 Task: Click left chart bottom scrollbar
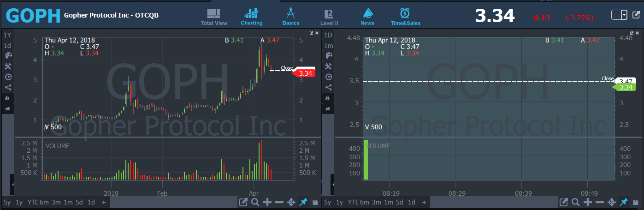click(173, 202)
